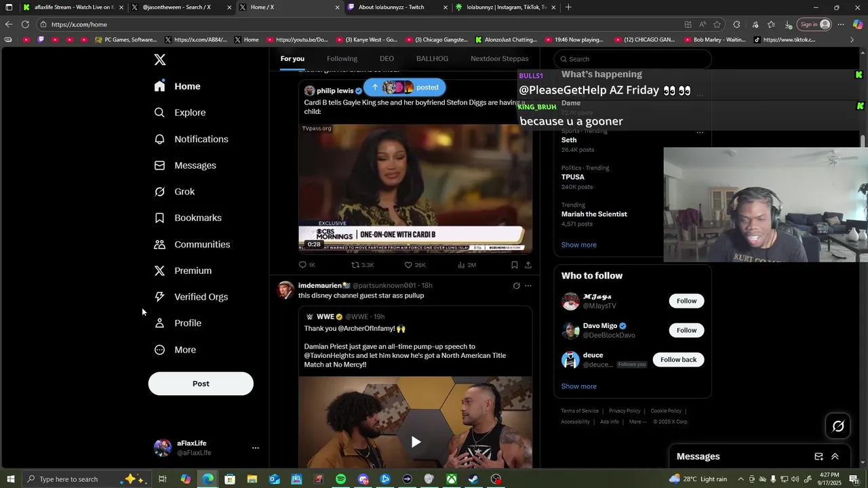Screen dimensions: 868x488
Task: Open the @TavionHeights mention link
Action: click(x=332, y=356)
